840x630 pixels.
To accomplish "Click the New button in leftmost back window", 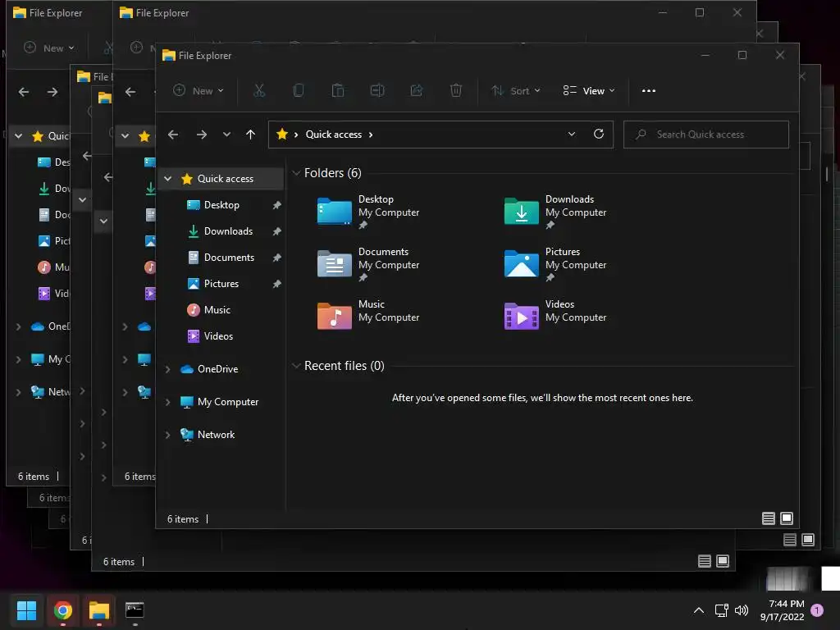I will 49,48.
